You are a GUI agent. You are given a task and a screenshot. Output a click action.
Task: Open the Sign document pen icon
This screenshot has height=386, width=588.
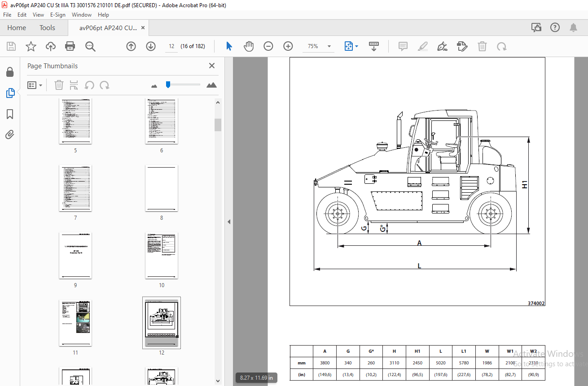click(x=443, y=46)
